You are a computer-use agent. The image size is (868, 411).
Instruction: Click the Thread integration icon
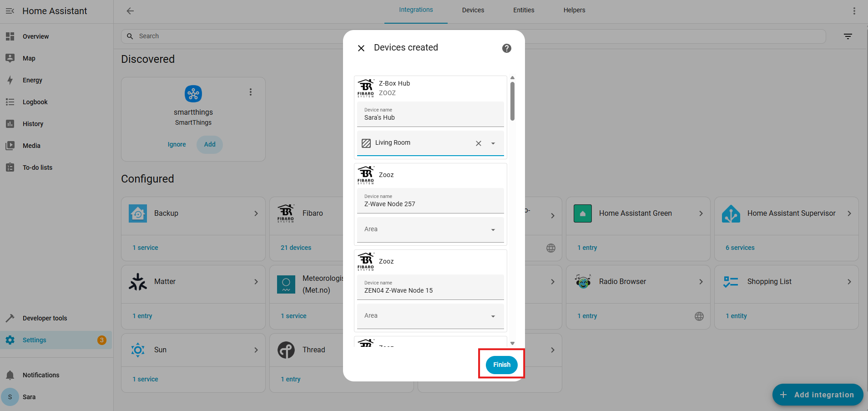tap(286, 350)
